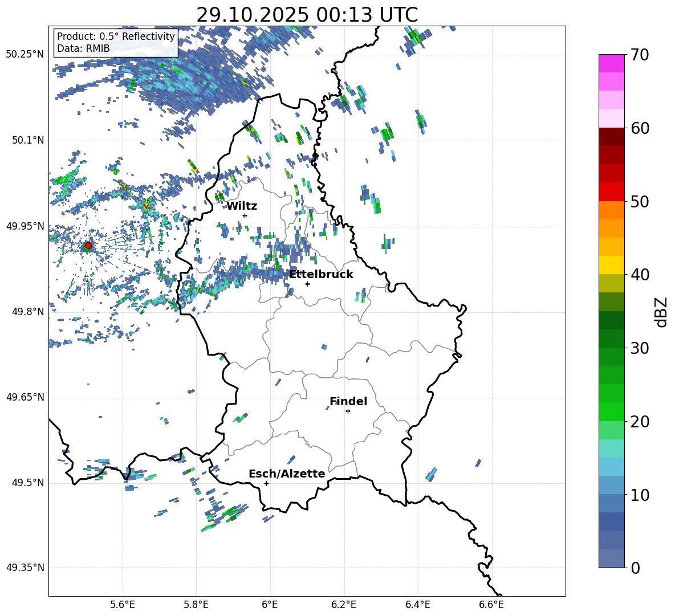Click the bright red colorbar swatch just above 50 dBZ
Screen dimensions: 675x616
[612, 192]
